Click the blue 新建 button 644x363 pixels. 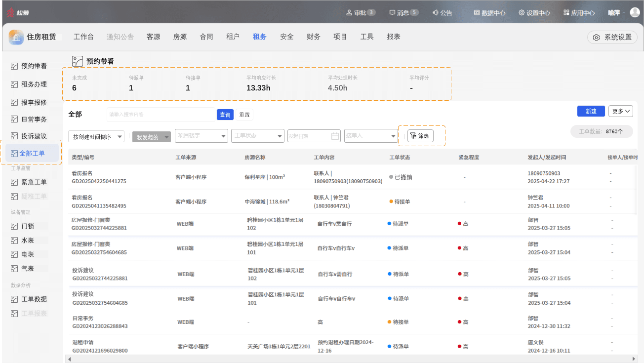591,111
